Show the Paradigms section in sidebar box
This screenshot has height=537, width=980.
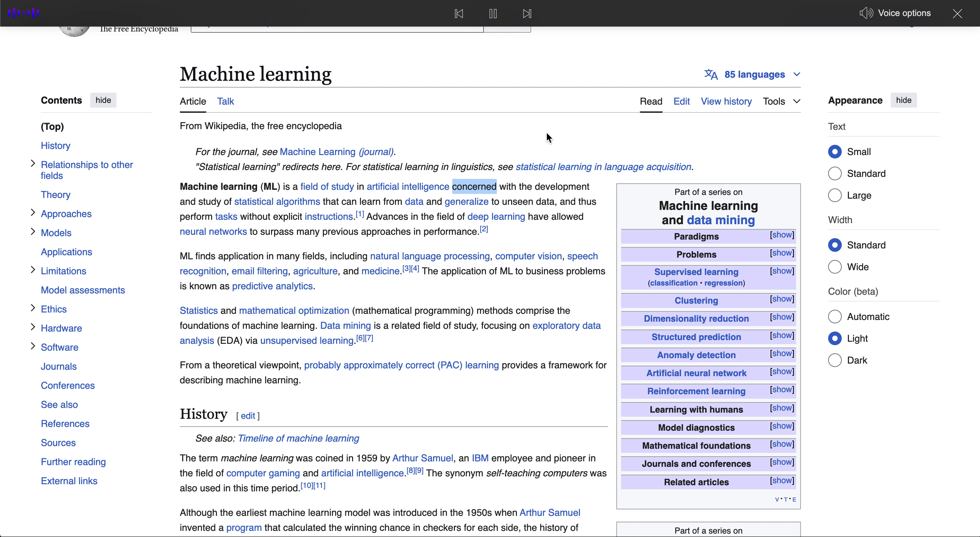coord(782,235)
